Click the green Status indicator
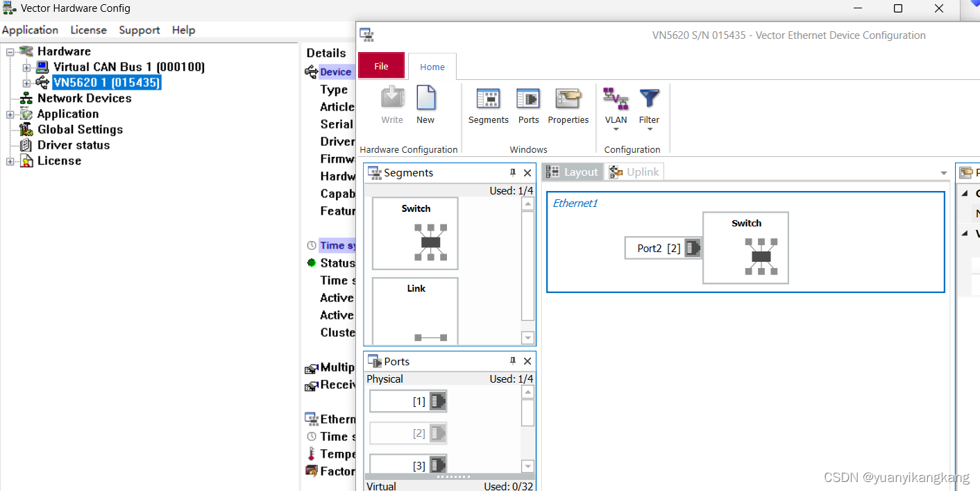The width and height of the screenshot is (980, 491). click(x=312, y=263)
